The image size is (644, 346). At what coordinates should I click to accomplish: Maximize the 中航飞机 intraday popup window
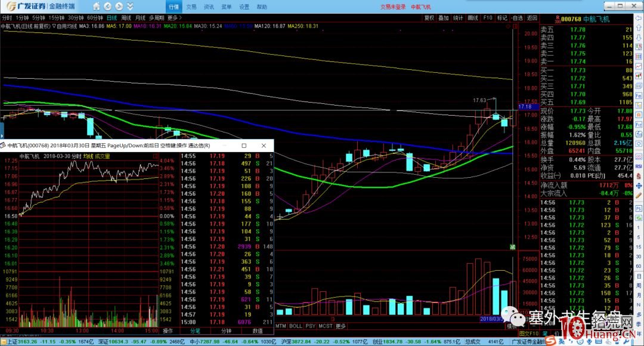[244, 146]
